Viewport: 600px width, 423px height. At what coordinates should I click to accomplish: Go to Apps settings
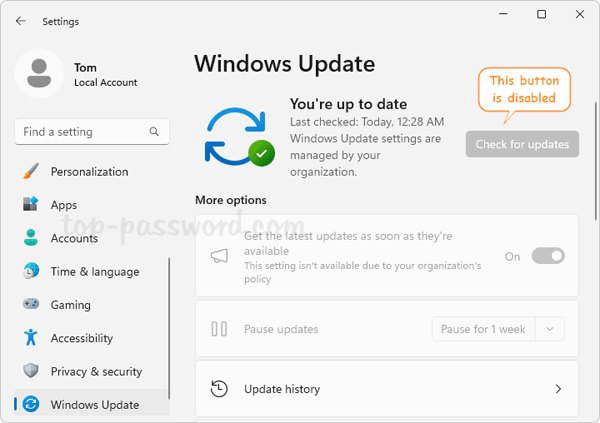click(x=92, y=204)
